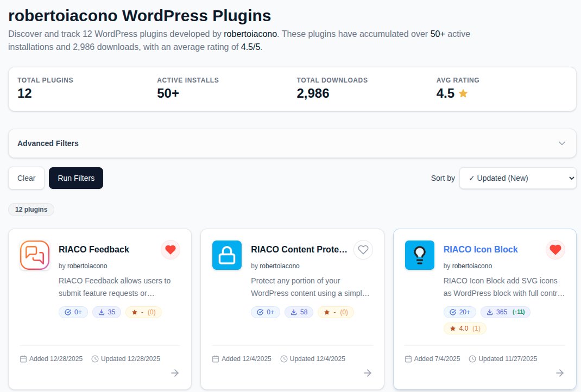Expand the Advanced Filters panel
The width and height of the screenshot is (581, 392).
tap(292, 143)
